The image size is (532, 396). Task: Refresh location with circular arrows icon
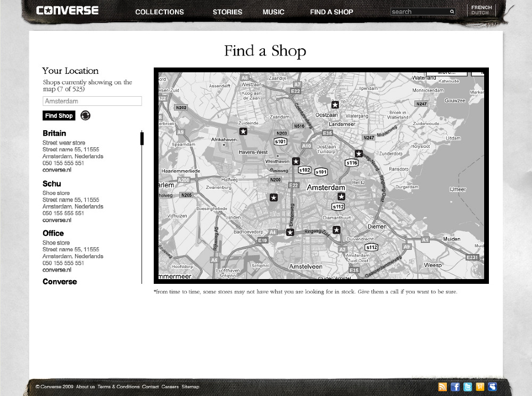[x=85, y=116]
